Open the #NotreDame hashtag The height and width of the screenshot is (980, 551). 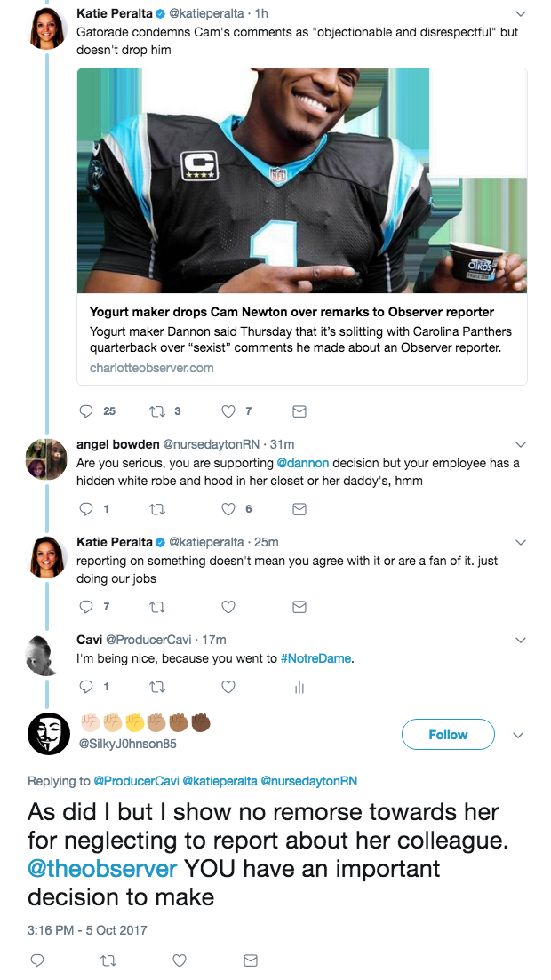point(315,658)
